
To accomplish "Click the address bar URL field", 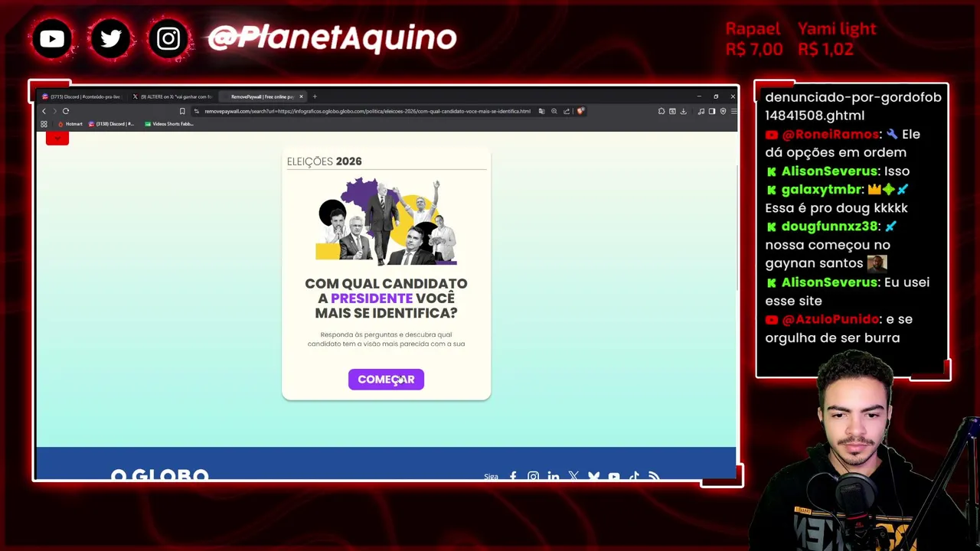I will [x=367, y=111].
